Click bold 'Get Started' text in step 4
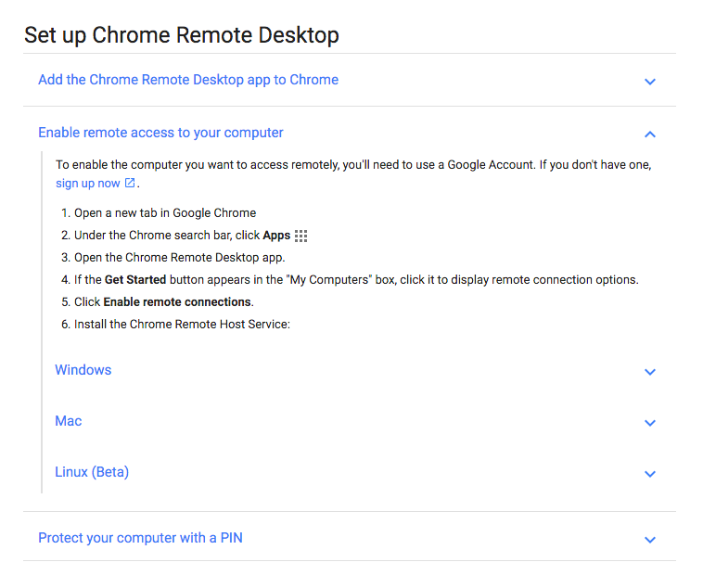Screen dimensions: 703x588 [x=135, y=280]
